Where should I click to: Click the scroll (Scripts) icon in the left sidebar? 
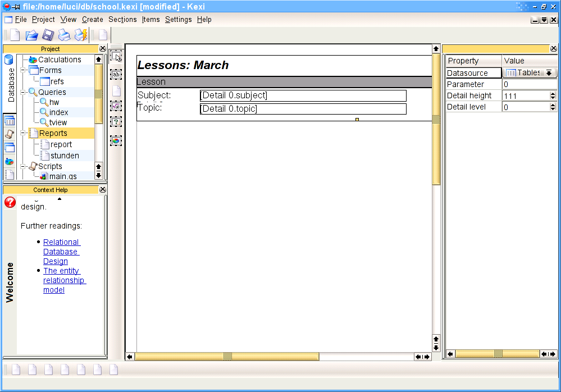pos(9,134)
